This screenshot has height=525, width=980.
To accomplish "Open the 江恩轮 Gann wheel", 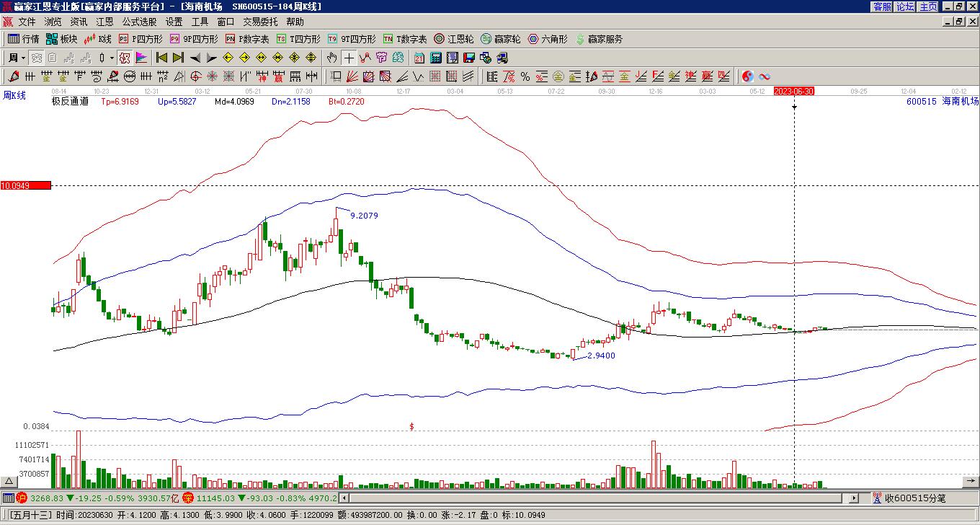I will (454, 39).
